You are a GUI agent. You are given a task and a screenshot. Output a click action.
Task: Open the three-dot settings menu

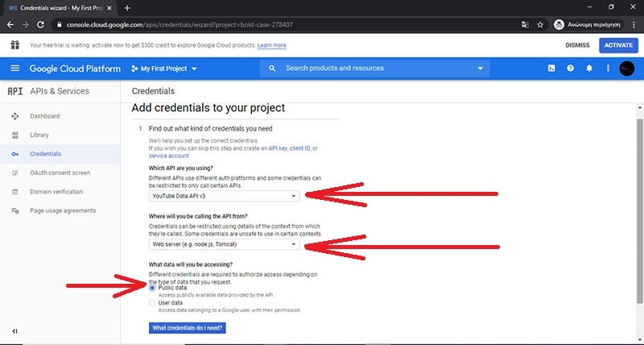608,69
